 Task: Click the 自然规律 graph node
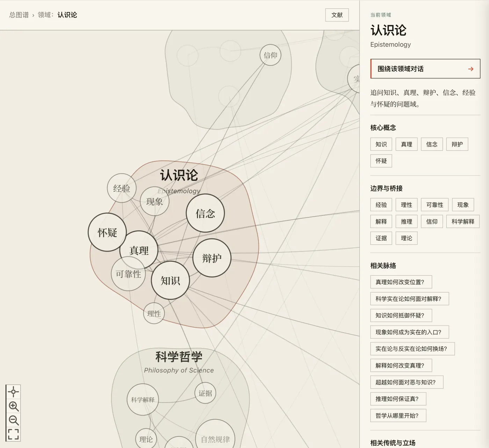click(x=215, y=439)
